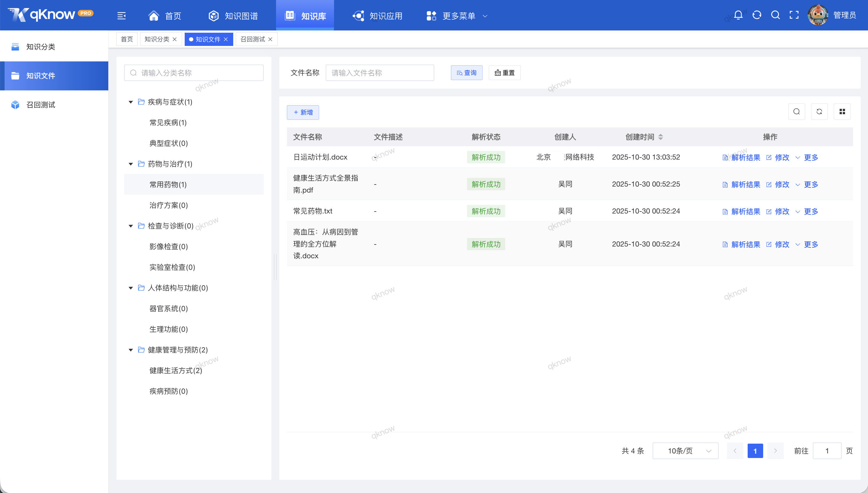Click the refresh icon in the top navigation bar
Viewport: 868px width, 493px height.
coord(757,15)
